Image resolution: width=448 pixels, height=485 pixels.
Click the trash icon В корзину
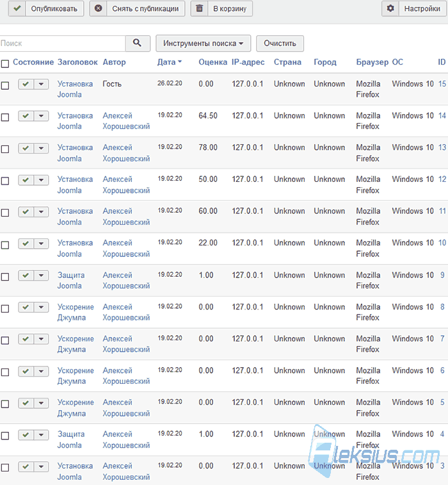tap(199, 8)
